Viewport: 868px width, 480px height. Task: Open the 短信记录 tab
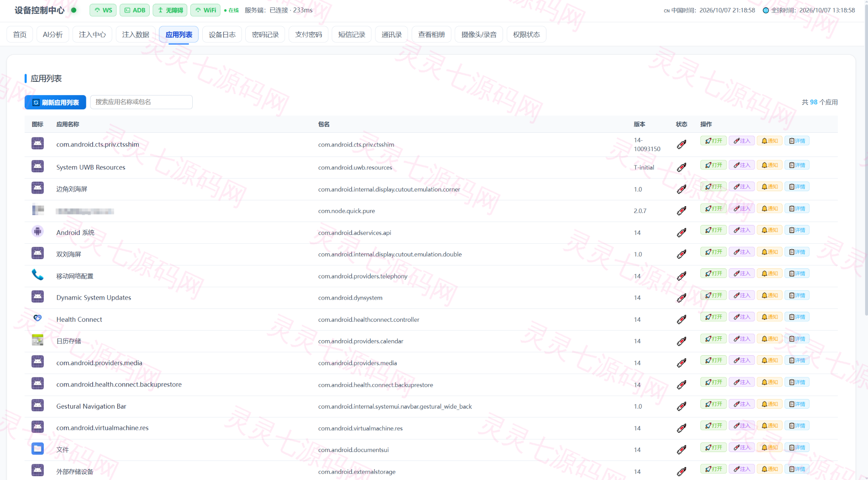(352, 35)
